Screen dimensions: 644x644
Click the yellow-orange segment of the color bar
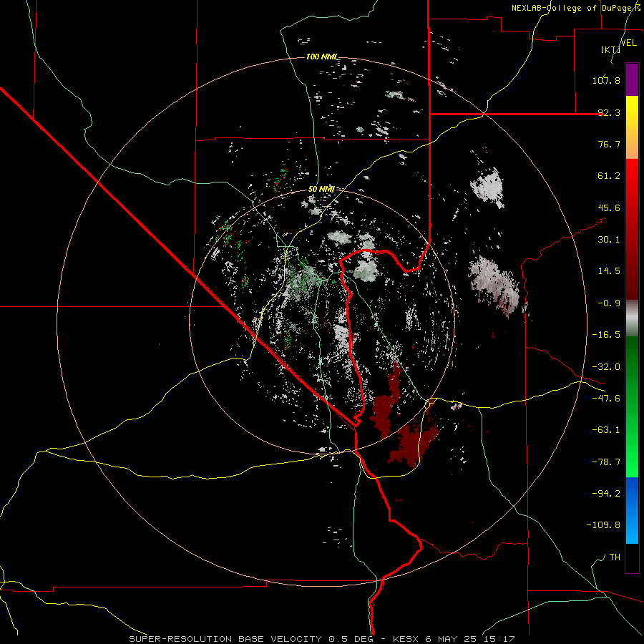632,127
